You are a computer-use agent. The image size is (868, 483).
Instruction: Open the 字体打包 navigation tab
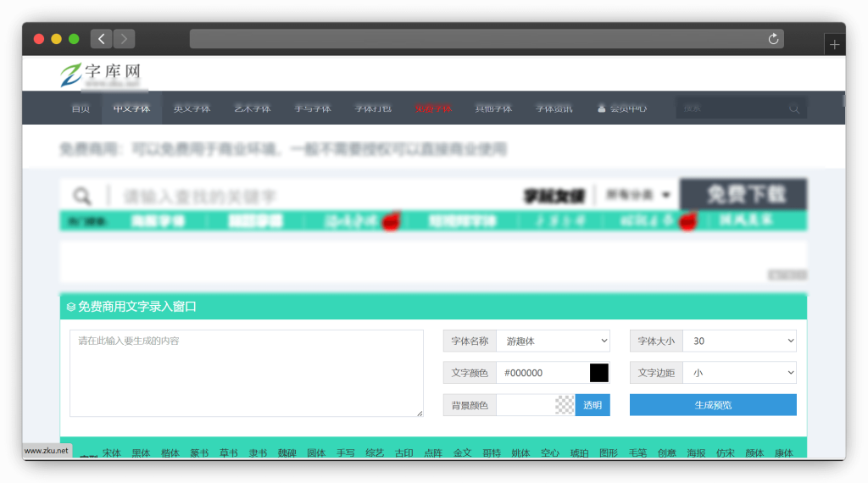tap(373, 108)
